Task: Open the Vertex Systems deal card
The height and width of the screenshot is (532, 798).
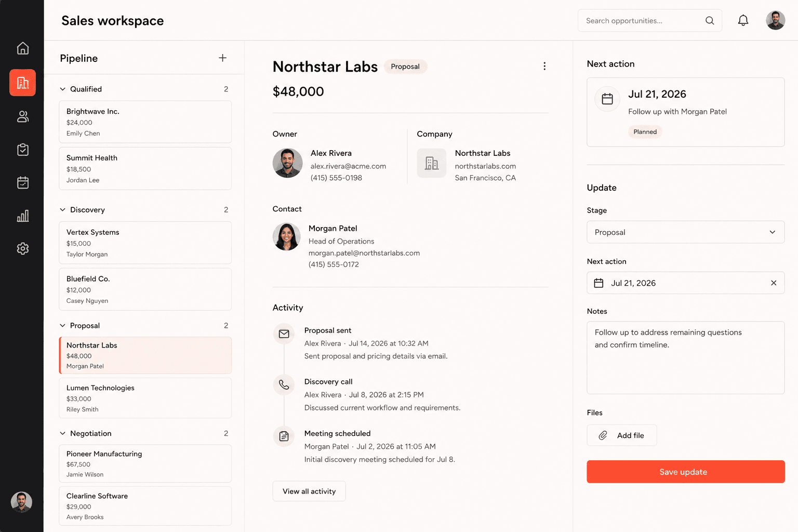Action: [145, 243]
